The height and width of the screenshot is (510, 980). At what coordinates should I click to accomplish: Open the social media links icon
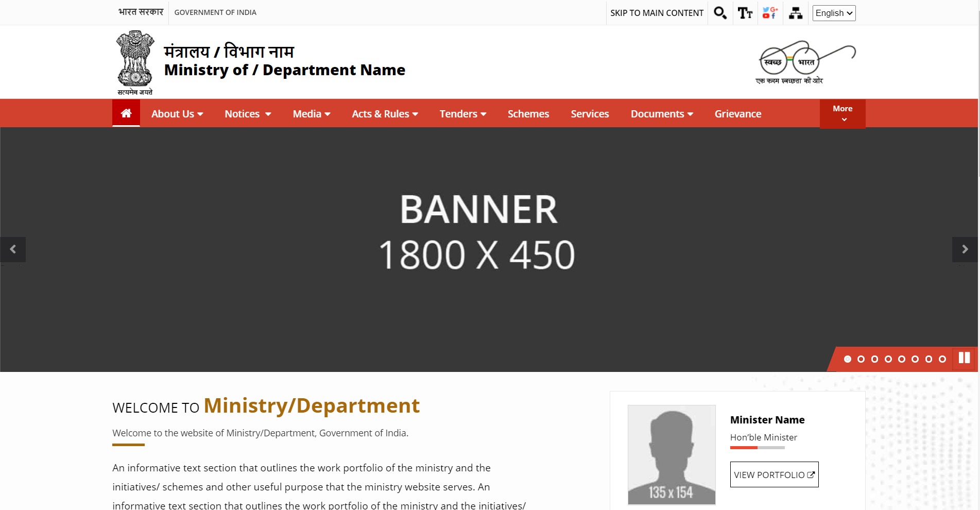coord(770,13)
